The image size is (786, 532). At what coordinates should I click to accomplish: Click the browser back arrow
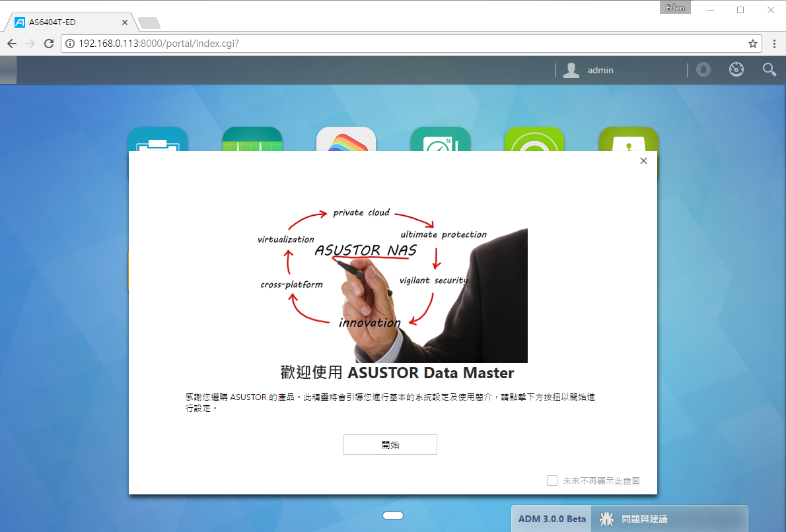point(12,44)
